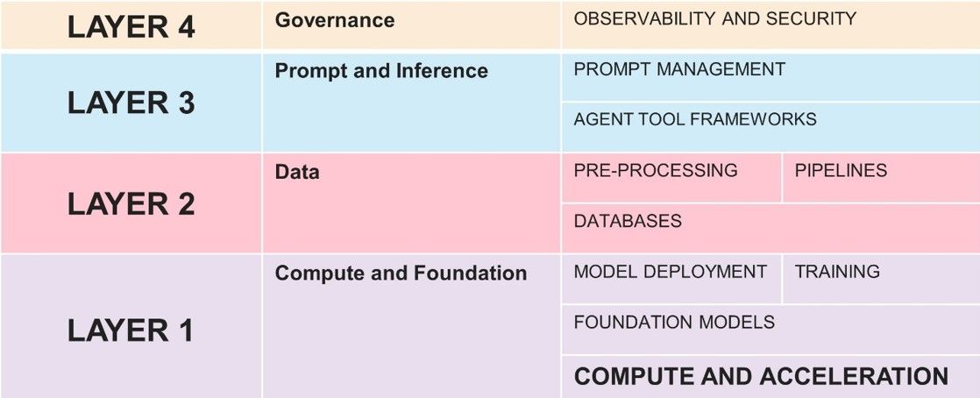Select the LAYER 3 label

[131, 103]
